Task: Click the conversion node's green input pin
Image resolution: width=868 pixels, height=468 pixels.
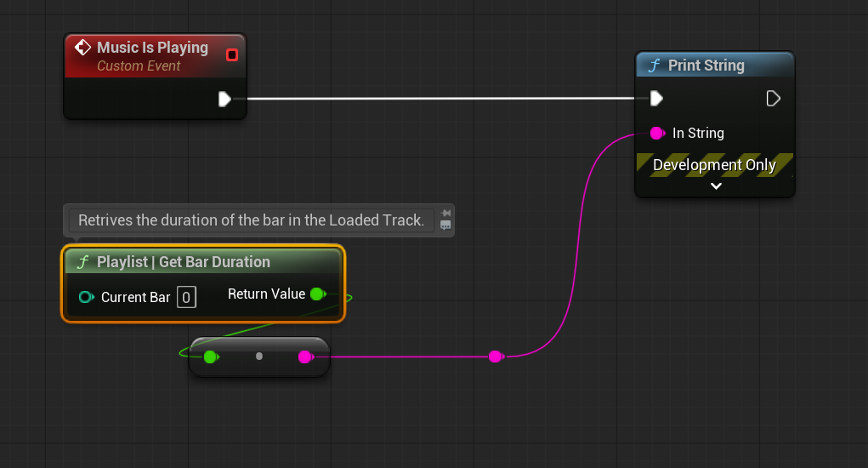Action: coord(210,357)
